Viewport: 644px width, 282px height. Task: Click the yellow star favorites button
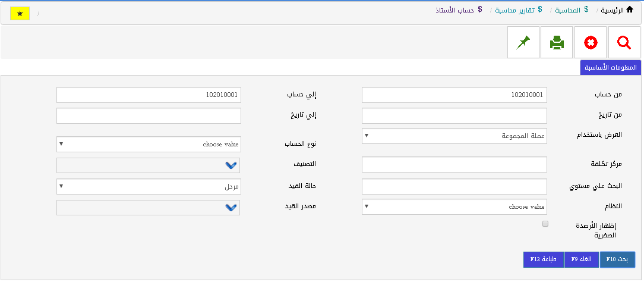point(20,14)
